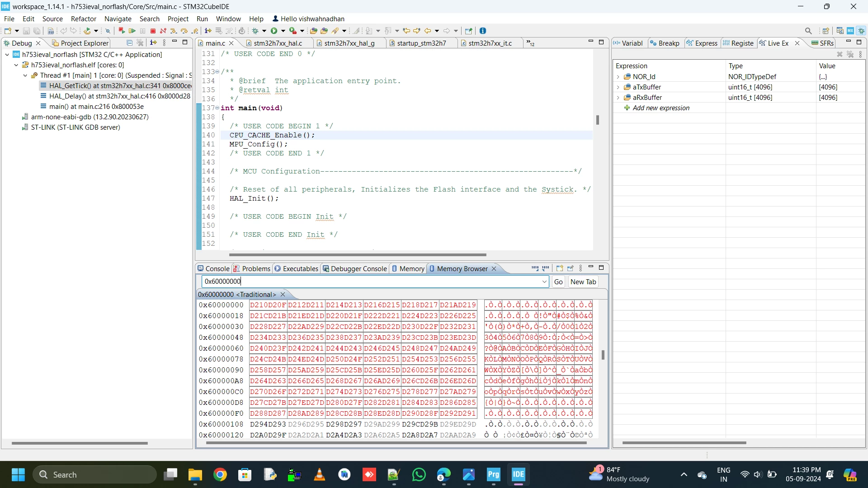
Task: Open the Open Perspective icon
Action: (826, 31)
